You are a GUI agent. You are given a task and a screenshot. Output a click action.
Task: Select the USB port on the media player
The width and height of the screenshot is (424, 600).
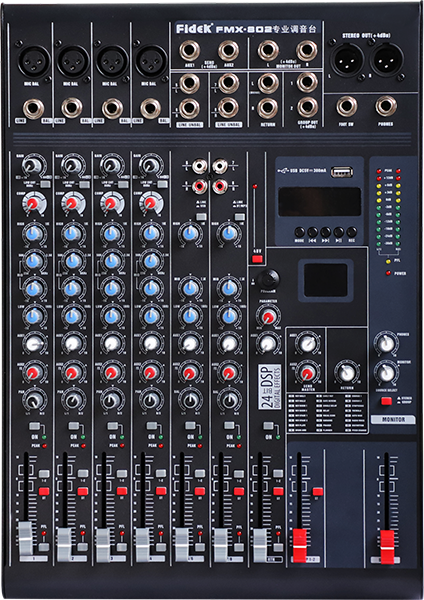[x=341, y=172]
